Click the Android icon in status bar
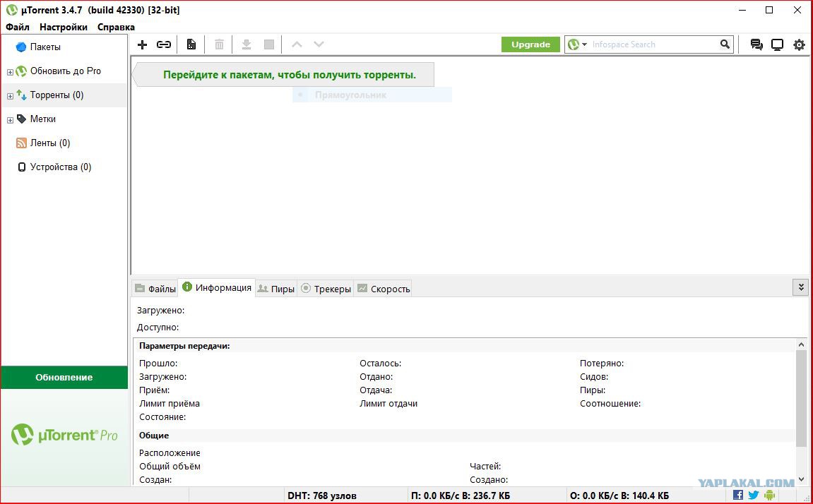Viewport: 813px width, 504px height. tap(769, 496)
